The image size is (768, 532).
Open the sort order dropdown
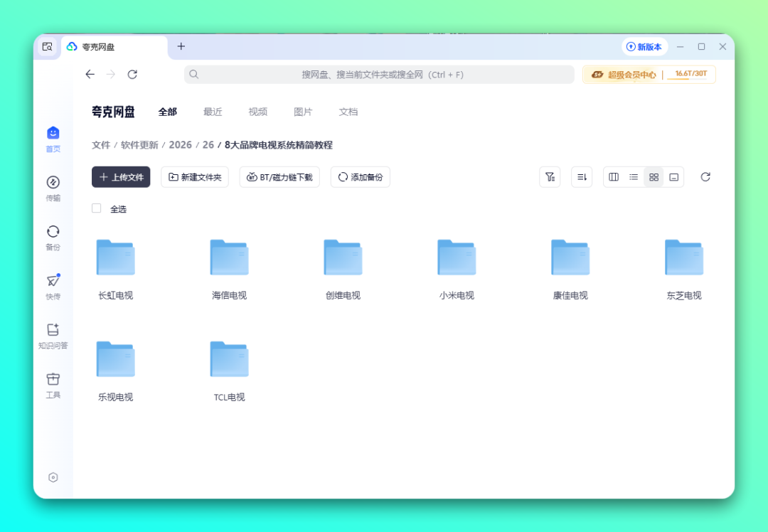[x=581, y=176]
